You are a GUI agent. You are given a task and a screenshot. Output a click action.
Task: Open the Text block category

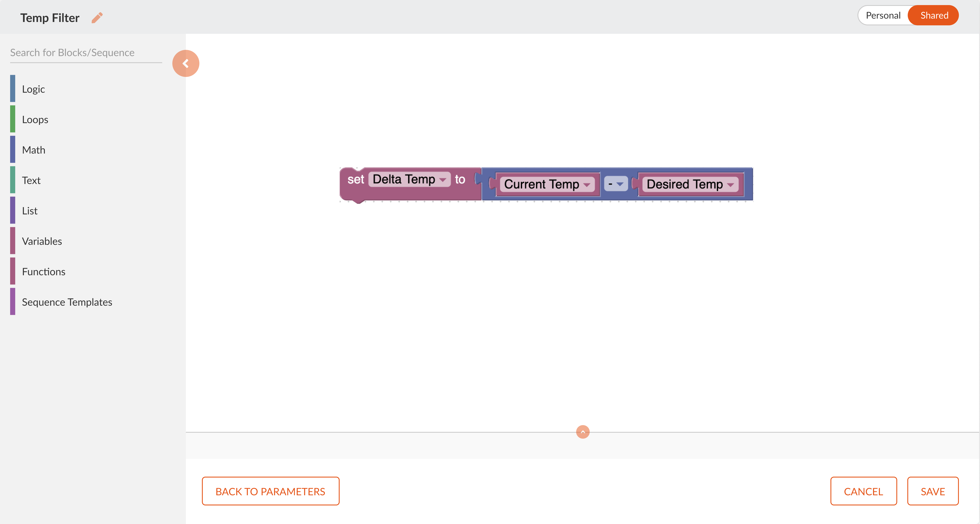tap(86, 180)
